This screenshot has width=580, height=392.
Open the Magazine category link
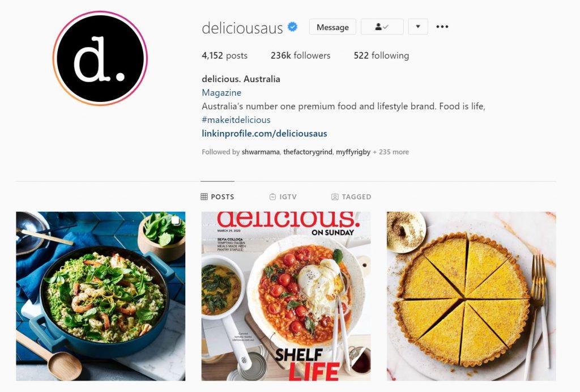click(x=221, y=92)
